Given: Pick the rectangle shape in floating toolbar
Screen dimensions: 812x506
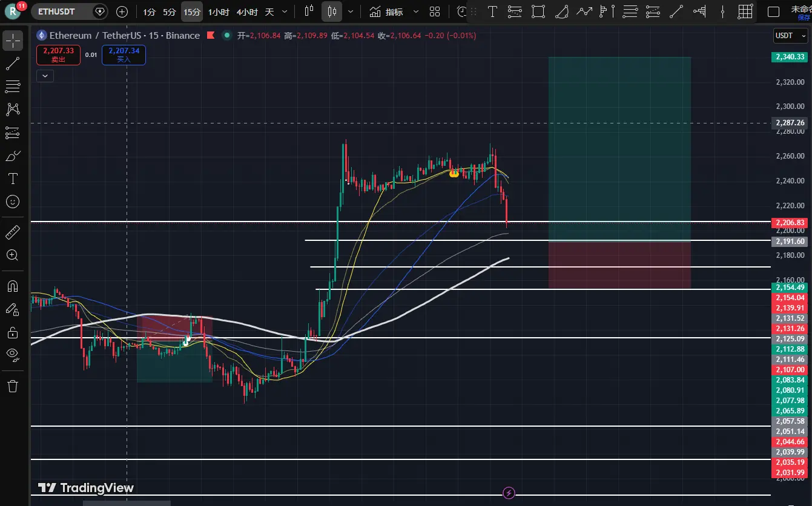Looking at the screenshot, I should [x=538, y=11].
